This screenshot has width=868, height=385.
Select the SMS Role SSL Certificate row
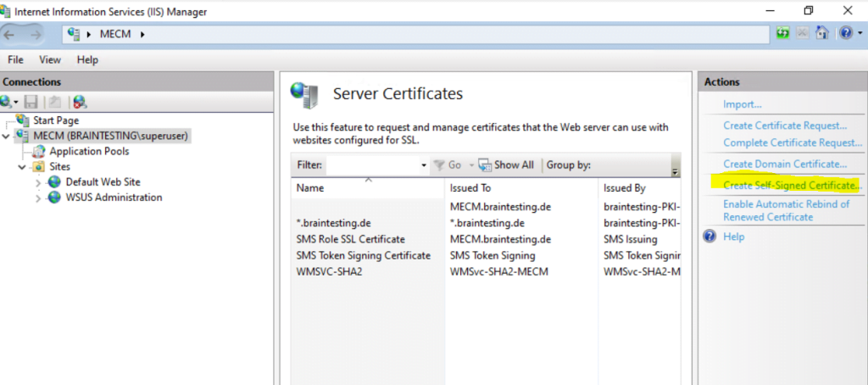coord(486,239)
